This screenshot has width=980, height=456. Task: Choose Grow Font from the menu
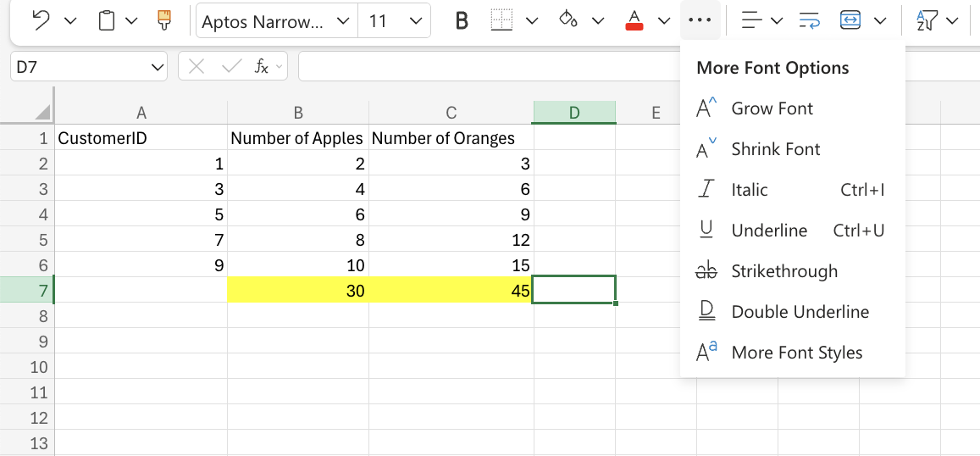(793, 108)
